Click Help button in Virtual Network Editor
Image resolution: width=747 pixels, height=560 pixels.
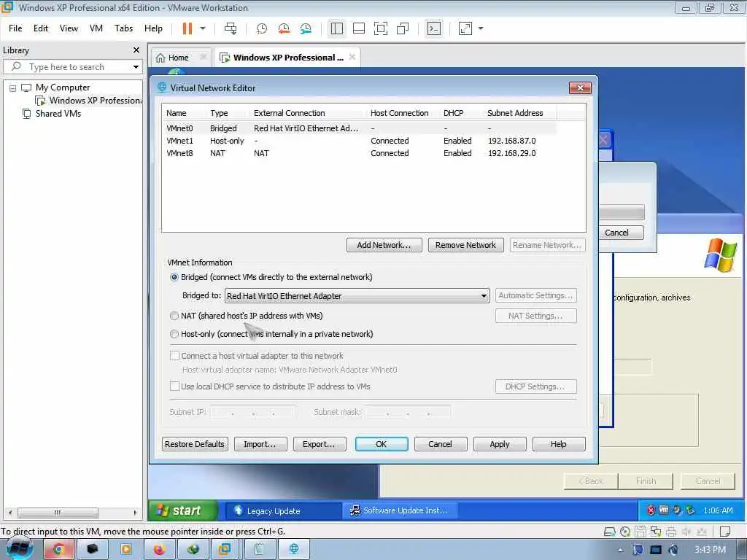(558, 444)
